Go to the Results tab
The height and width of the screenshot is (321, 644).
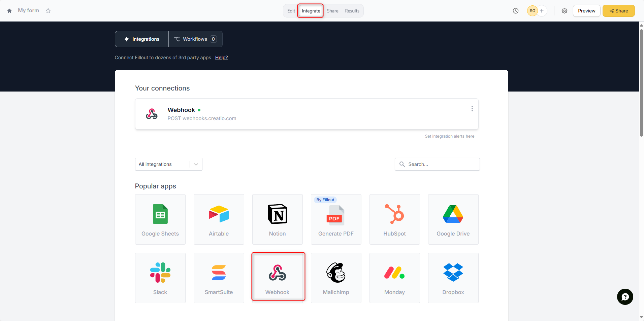click(x=352, y=11)
